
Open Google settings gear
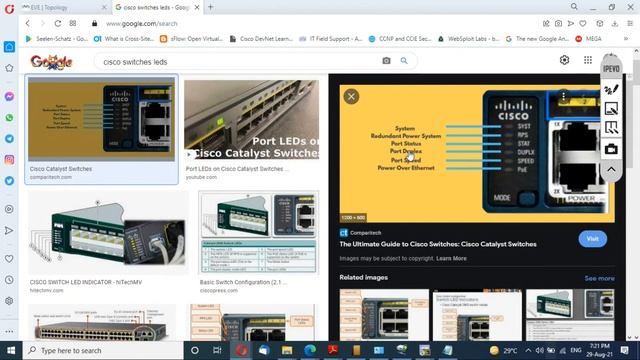(x=564, y=60)
